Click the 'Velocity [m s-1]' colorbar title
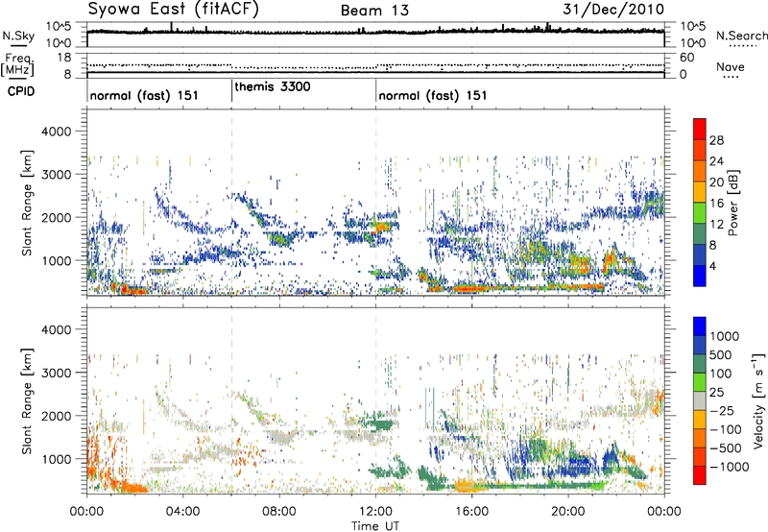The width and height of the screenshot is (768, 532). (758, 400)
